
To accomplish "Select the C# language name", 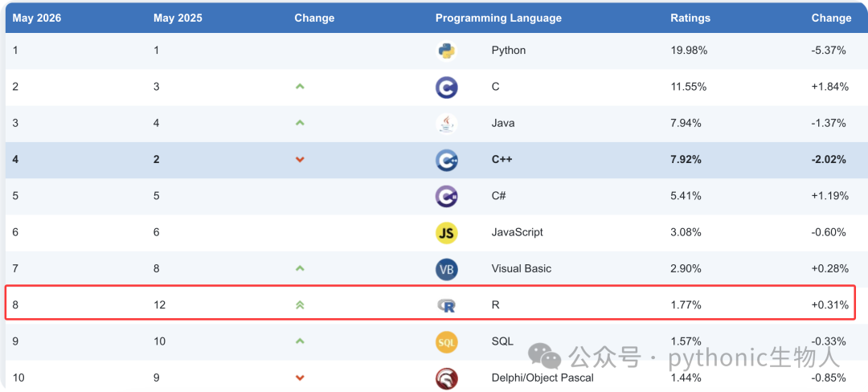I will pos(500,196).
